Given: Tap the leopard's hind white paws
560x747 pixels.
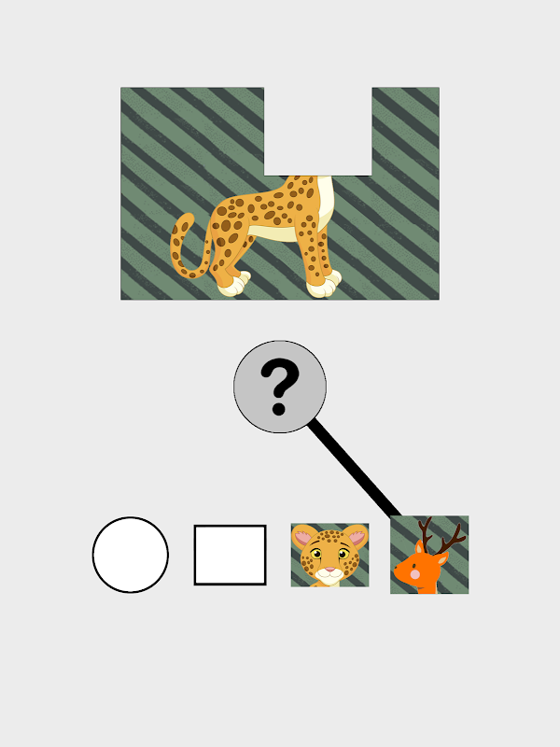Looking at the screenshot, I should 234,284.
